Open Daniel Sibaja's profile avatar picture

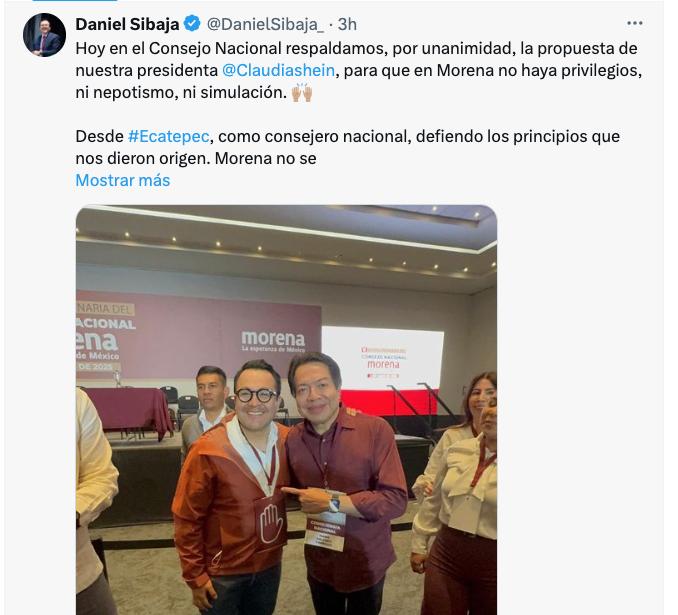pyautogui.click(x=44, y=35)
